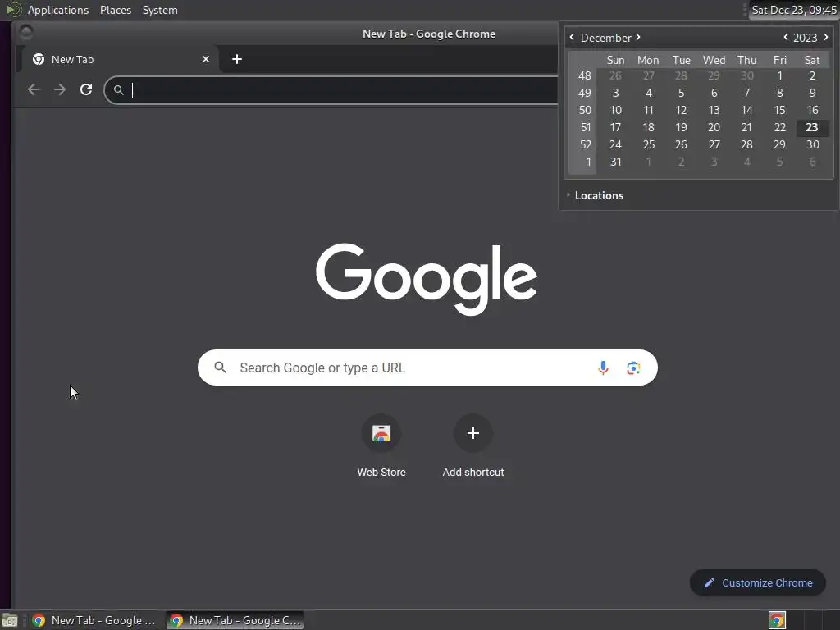Select December 25 in the calendar
Image resolution: width=840 pixels, height=630 pixels.
point(648,144)
